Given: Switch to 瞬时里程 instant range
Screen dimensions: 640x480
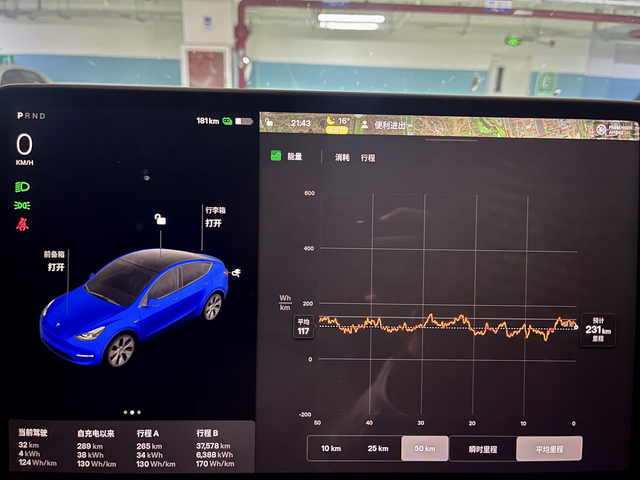Looking at the screenshot, I should pyautogui.click(x=482, y=449).
